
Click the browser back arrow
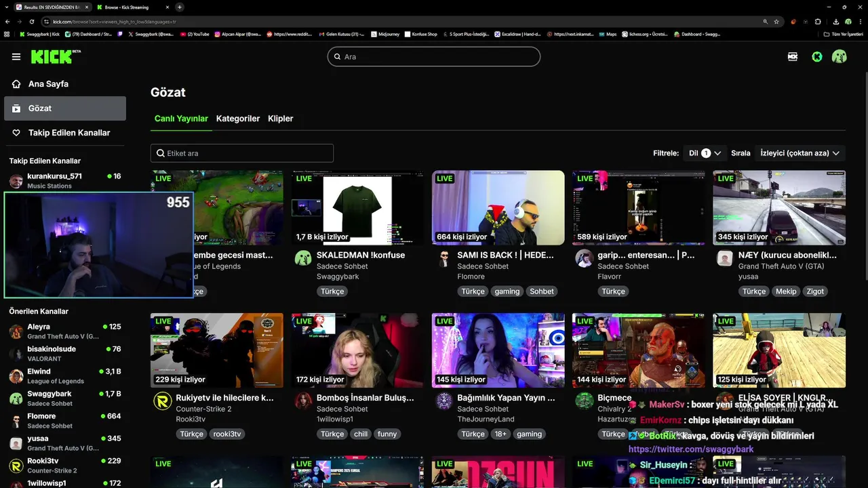click(x=7, y=22)
